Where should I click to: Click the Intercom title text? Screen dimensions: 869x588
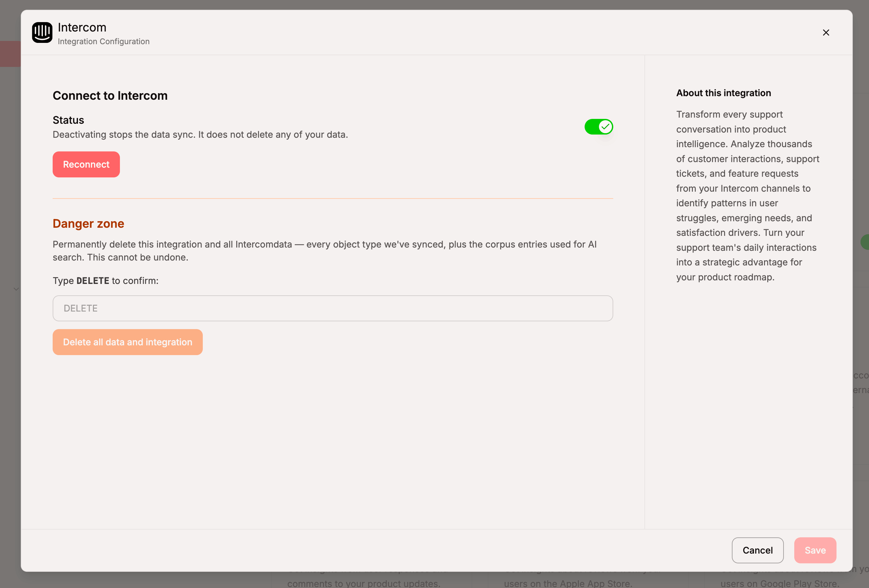coord(82,27)
